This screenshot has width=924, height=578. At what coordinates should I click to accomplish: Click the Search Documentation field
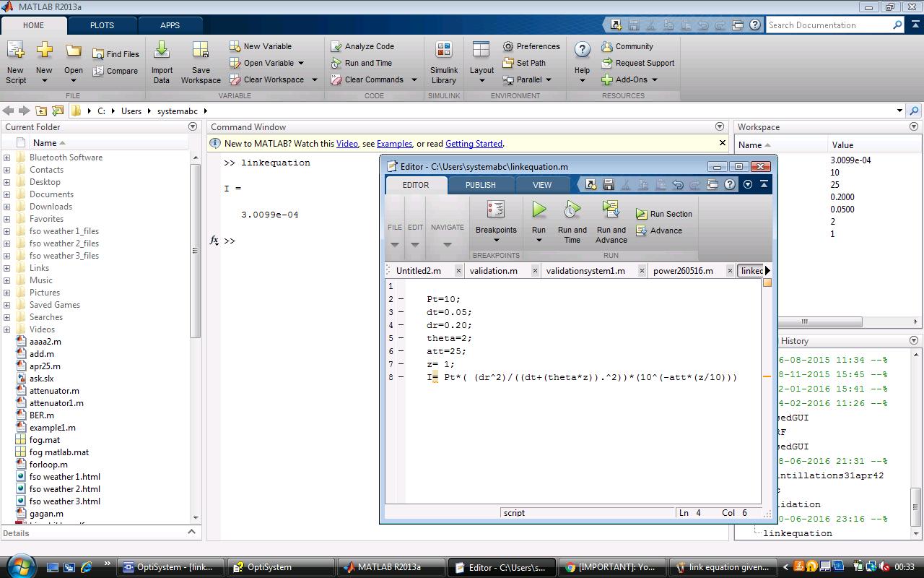(x=829, y=25)
